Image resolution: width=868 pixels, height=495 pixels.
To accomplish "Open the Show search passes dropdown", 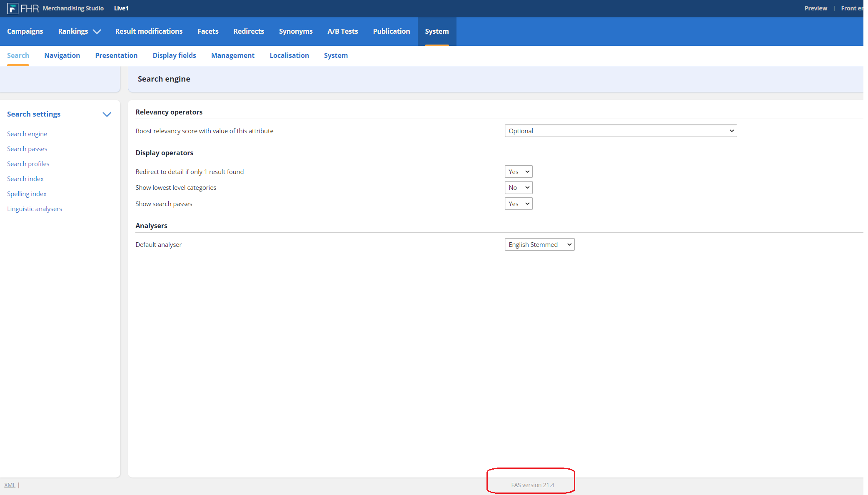I will 519,204.
